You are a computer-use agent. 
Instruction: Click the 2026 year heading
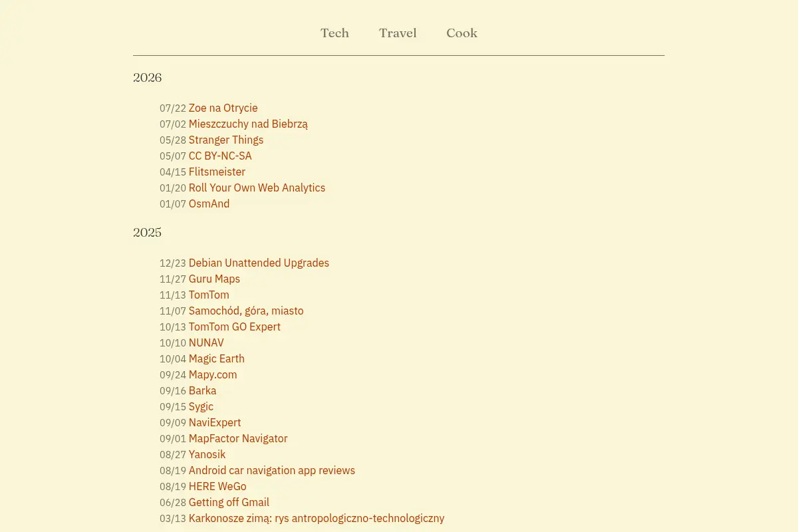point(147,78)
